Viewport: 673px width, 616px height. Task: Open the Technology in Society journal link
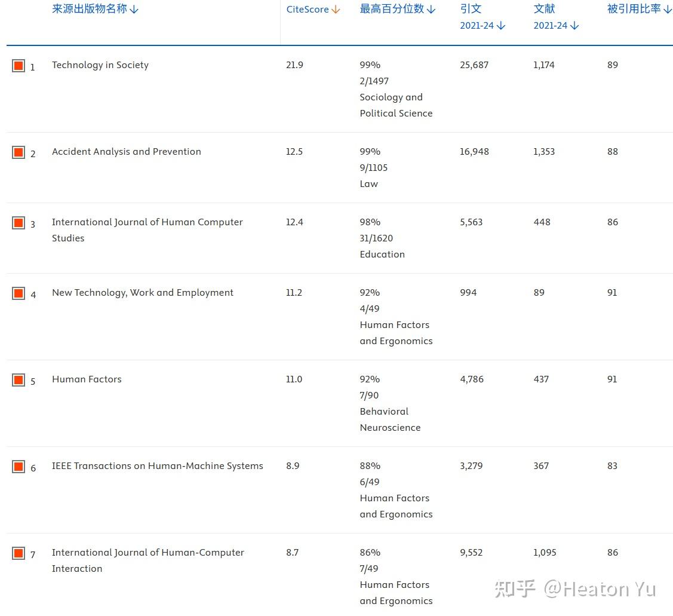pyautogui.click(x=100, y=65)
